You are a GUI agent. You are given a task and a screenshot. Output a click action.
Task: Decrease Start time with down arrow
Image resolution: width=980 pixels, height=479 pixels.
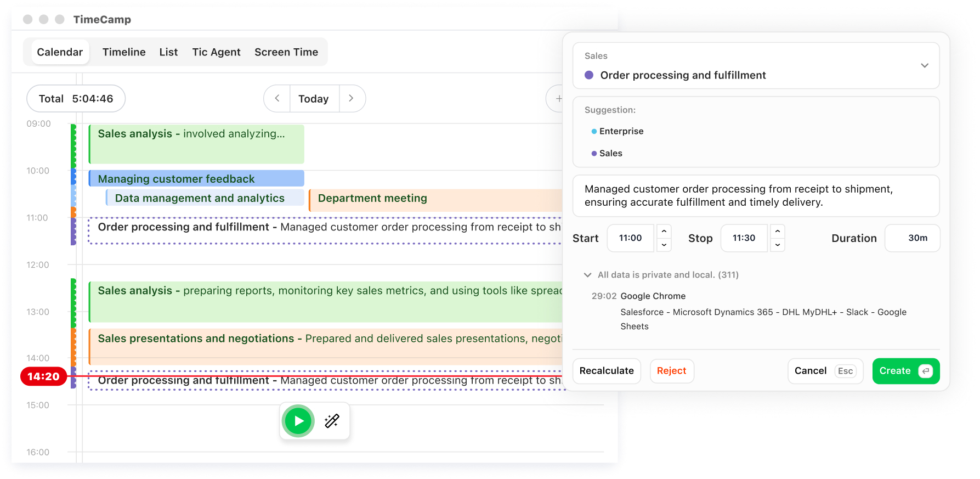pyautogui.click(x=664, y=245)
